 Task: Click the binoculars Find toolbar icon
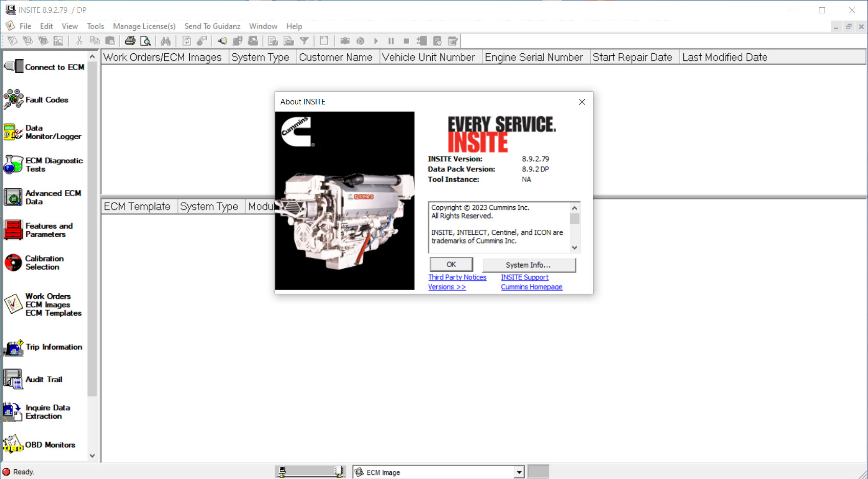(x=166, y=41)
